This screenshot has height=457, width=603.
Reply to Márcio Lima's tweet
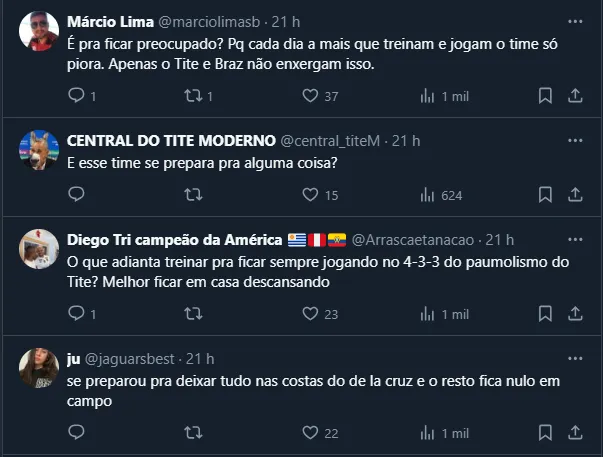(77, 95)
